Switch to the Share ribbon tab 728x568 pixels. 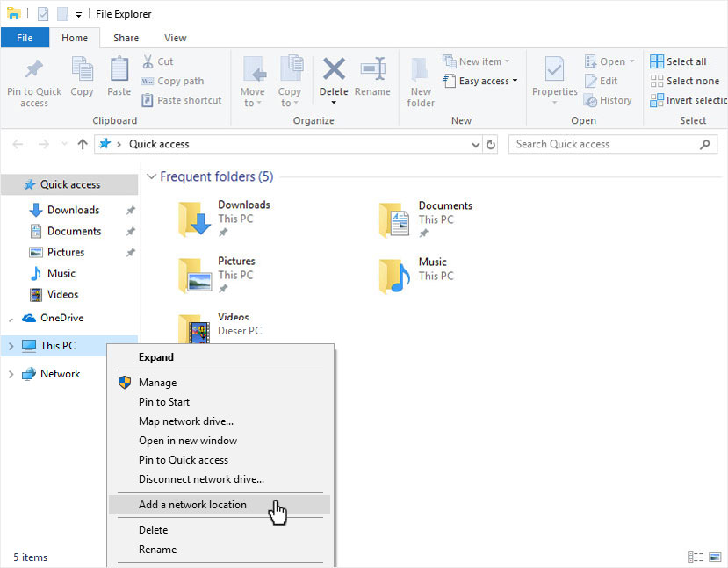tap(126, 38)
